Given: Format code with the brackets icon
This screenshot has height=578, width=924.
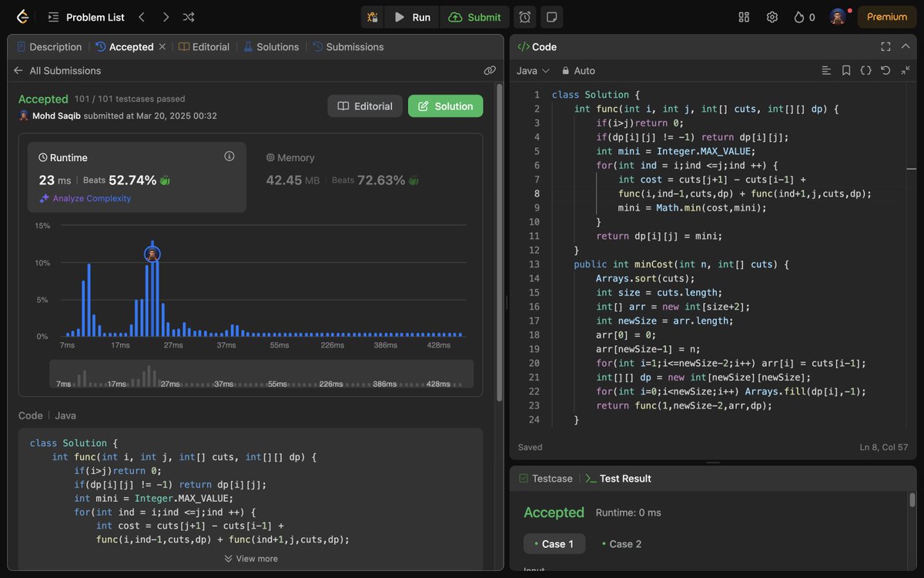Looking at the screenshot, I should [x=865, y=70].
